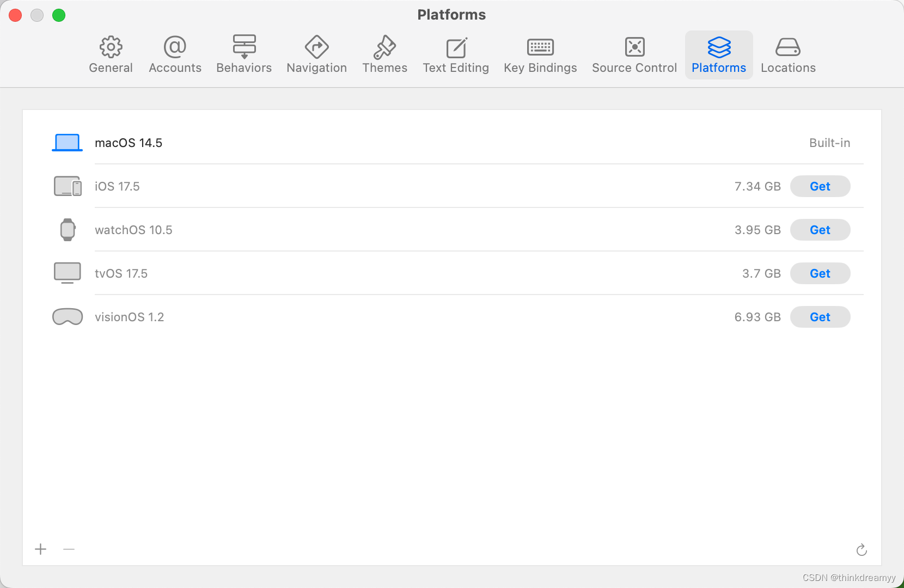This screenshot has height=588, width=904.
Task: Select the Behaviors icon
Action: pyautogui.click(x=244, y=47)
